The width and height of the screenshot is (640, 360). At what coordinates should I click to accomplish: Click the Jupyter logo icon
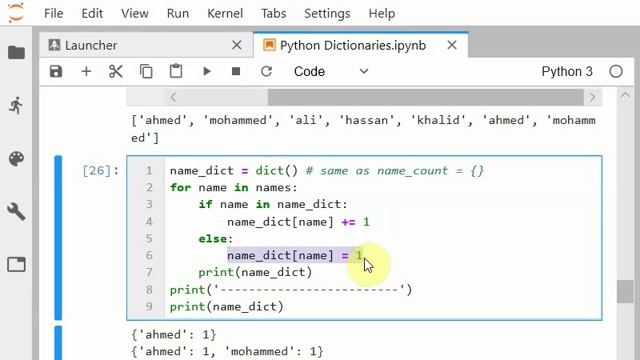coord(16,12)
